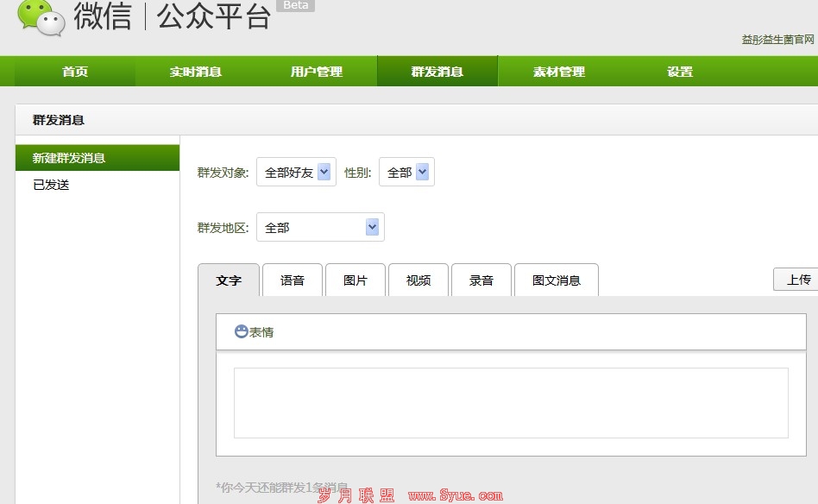Switch to the 录音 tab
Image resolution: width=818 pixels, height=504 pixels.
pyautogui.click(x=481, y=280)
